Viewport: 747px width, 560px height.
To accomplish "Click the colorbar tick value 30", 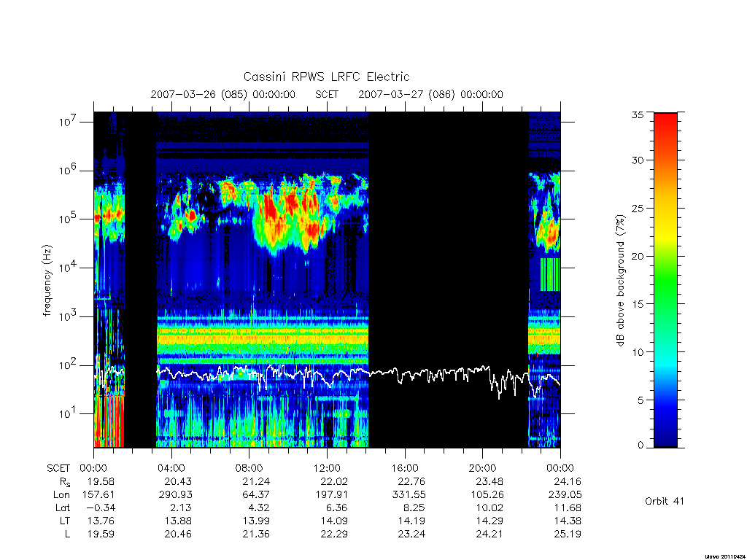I will tap(638, 160).
